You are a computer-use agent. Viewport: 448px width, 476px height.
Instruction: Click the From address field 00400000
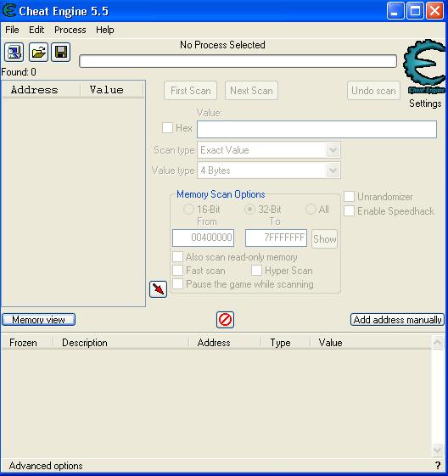click(x=203, y=238)
